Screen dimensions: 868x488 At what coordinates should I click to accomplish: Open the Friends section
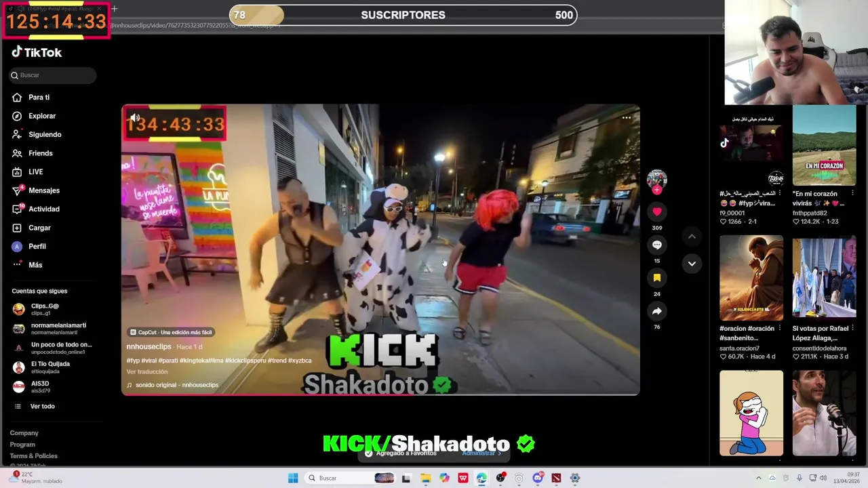click(40, 153)
